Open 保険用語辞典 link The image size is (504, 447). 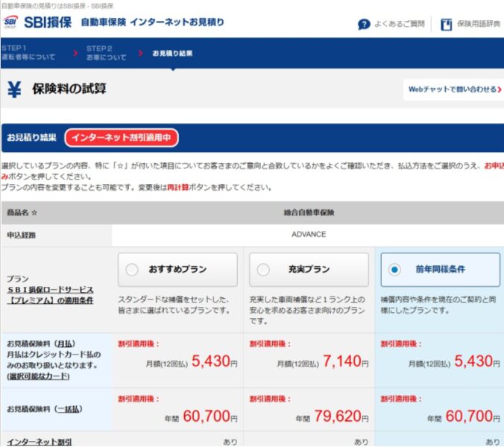click(479, 24)
